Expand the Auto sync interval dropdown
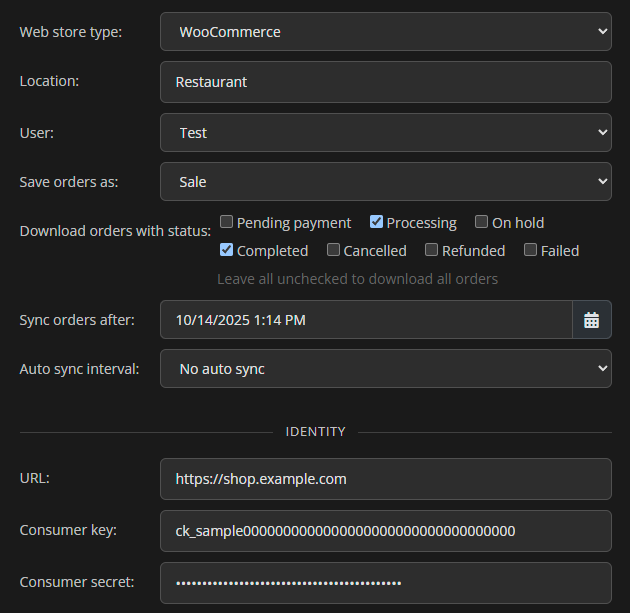Viewport: 630px width, 613px height. (x=386, y=368)
